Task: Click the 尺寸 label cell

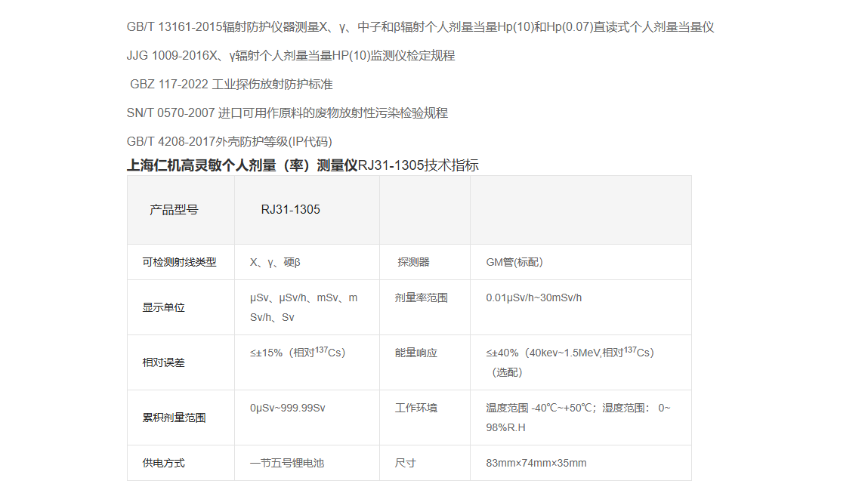Action: pyautogui.click(x=425, y=463)
